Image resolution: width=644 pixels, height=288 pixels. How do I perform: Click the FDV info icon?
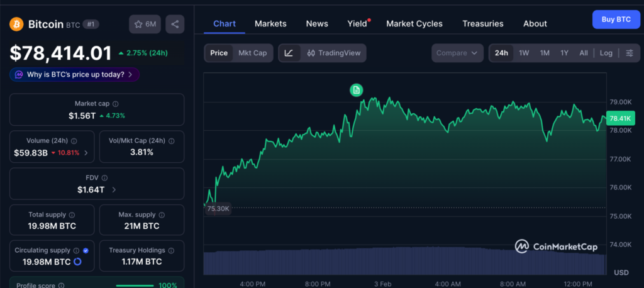(104, 178)
